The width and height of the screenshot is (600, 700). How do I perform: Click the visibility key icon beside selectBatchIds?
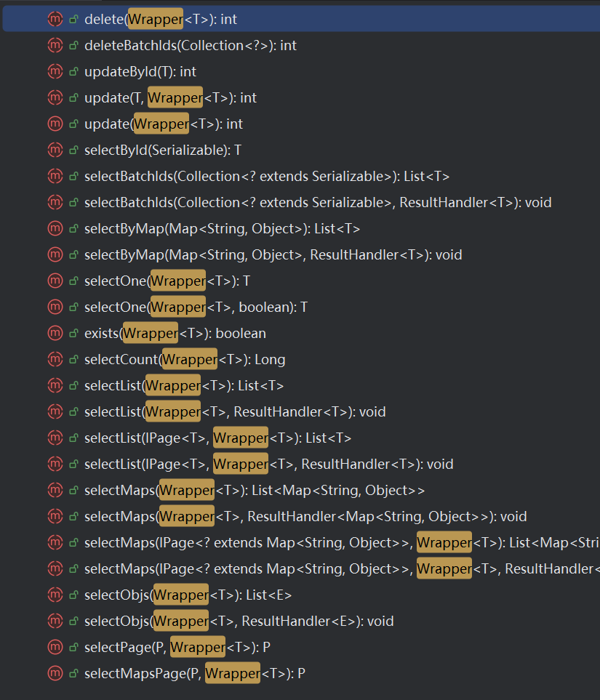(72, 176)
